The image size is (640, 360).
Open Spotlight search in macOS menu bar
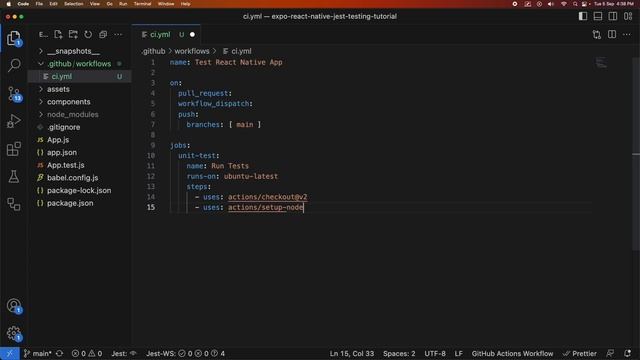[575, 4]
